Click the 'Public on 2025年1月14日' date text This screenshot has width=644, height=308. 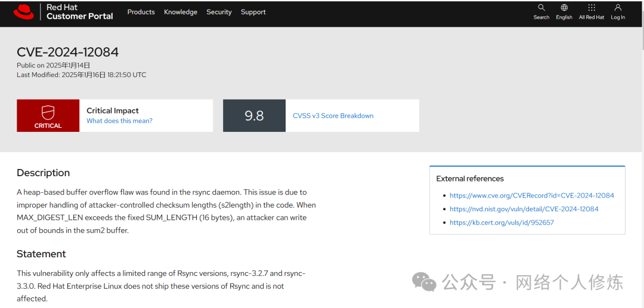[54, 65]
